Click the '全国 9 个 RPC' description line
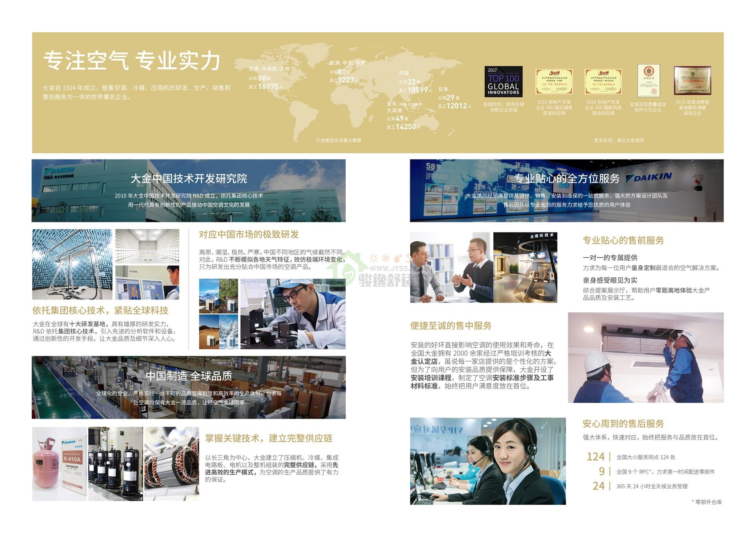The height and width of the screenshot is (537, 756). click(x=666, y=472)
